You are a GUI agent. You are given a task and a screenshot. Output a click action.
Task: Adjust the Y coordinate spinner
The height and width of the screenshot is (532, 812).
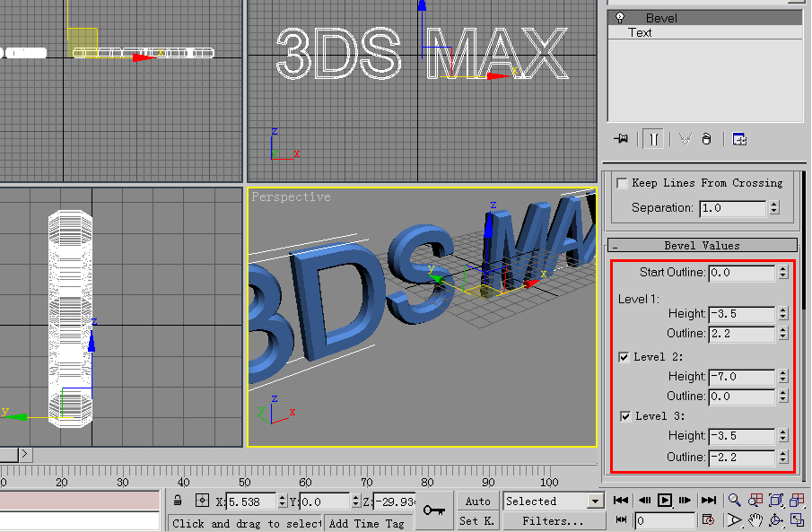(356, 501)
